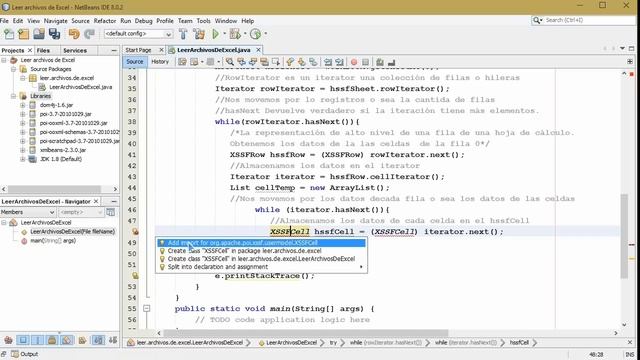Click the editor Find Selection magnifier icon

(x=230, y=62)
